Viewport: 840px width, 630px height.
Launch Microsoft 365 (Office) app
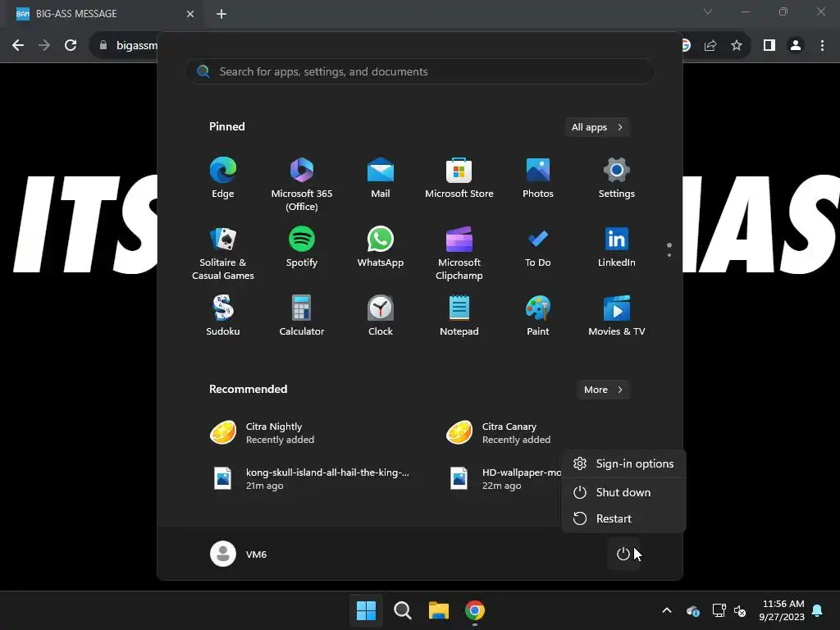(302, 184)
